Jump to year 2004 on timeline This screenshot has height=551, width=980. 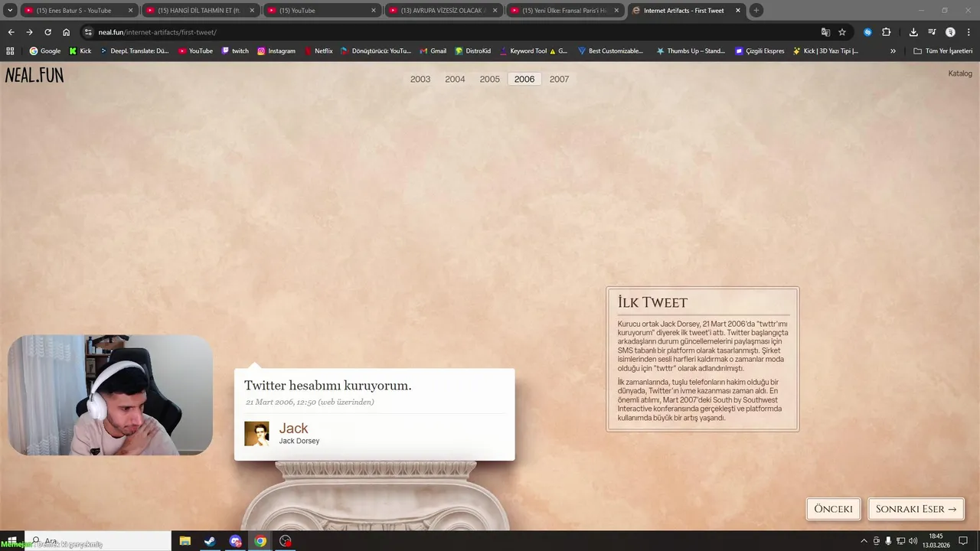tap(455, 80)
